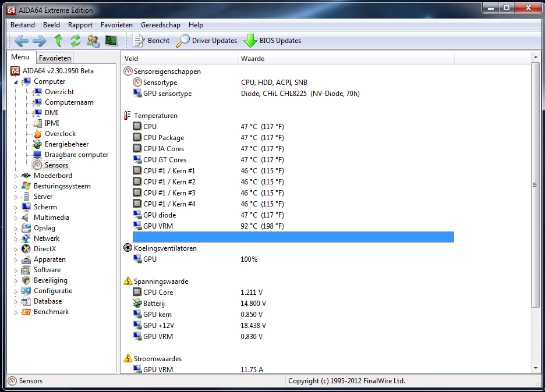Select the DMI tree item
The image size is (545, 392).
pyautogui.click(x=51, y=113)
